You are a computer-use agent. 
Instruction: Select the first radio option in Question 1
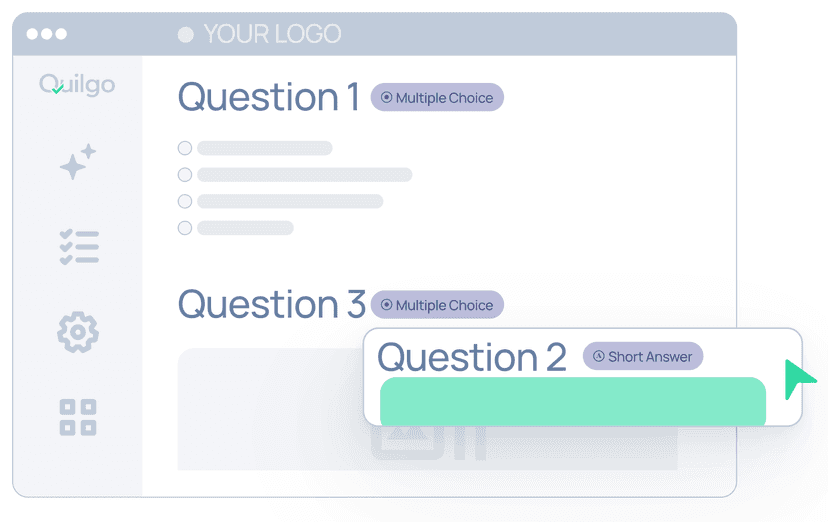[185, 148]
